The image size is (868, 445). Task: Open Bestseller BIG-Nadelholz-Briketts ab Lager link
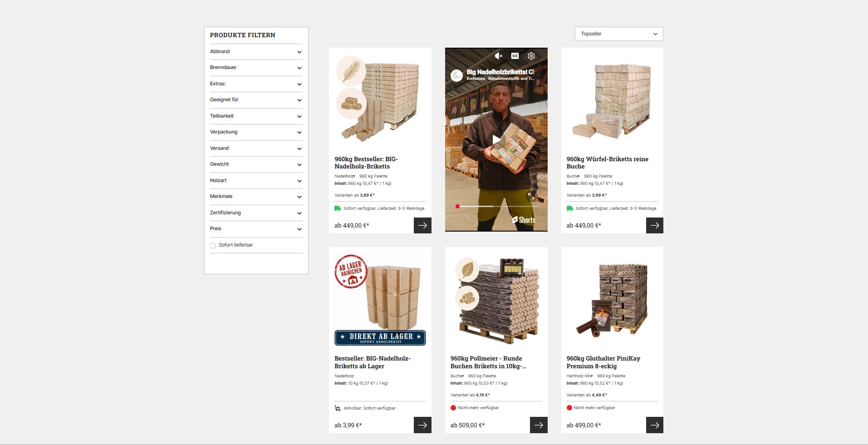coord(373,362)
